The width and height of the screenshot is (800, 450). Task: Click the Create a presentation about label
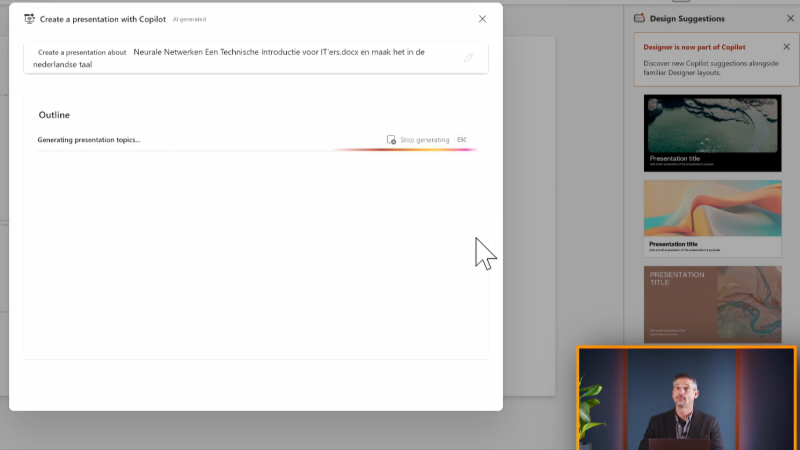tap(82, 53)
